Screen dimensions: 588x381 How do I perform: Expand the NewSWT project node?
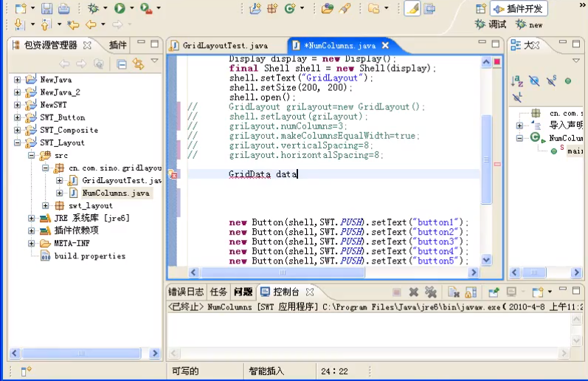[18, 105]
